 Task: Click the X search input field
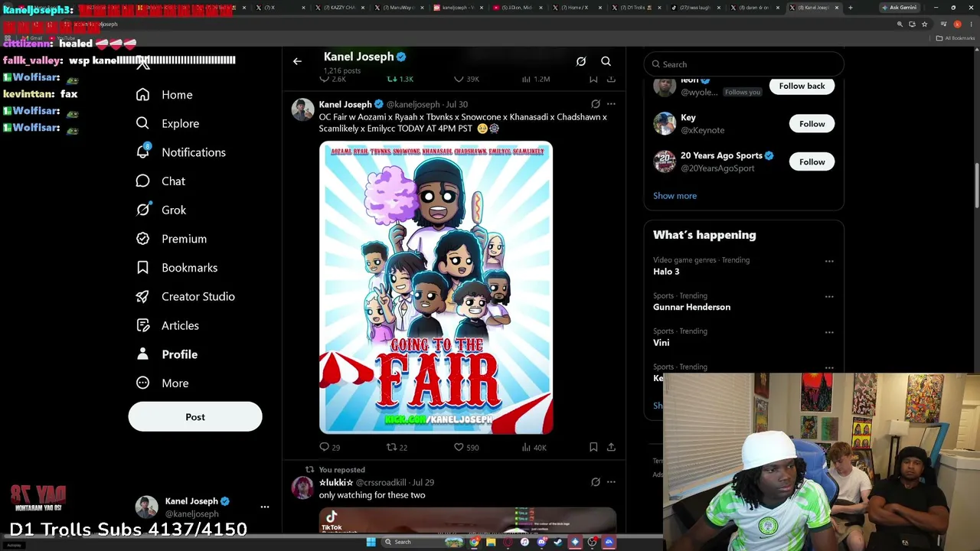pos(744,64)
